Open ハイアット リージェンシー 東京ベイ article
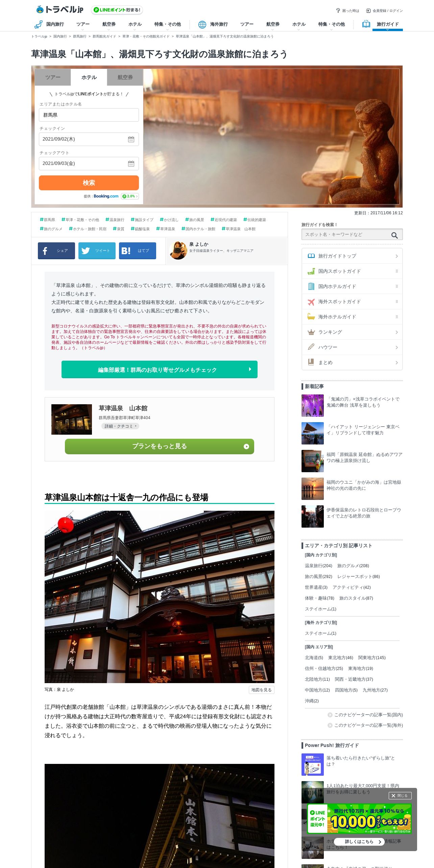 (352, 433)
